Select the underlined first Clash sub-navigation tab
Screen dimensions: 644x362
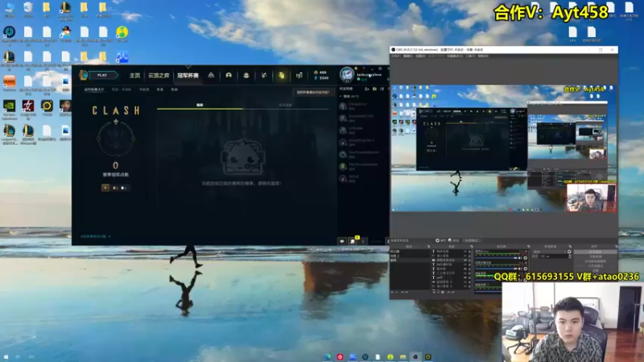point(94,89)
